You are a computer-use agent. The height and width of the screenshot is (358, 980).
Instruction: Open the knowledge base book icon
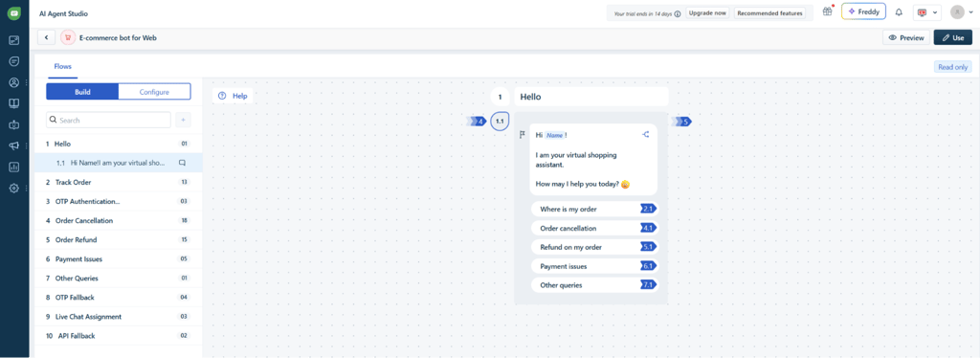[13, 103]
